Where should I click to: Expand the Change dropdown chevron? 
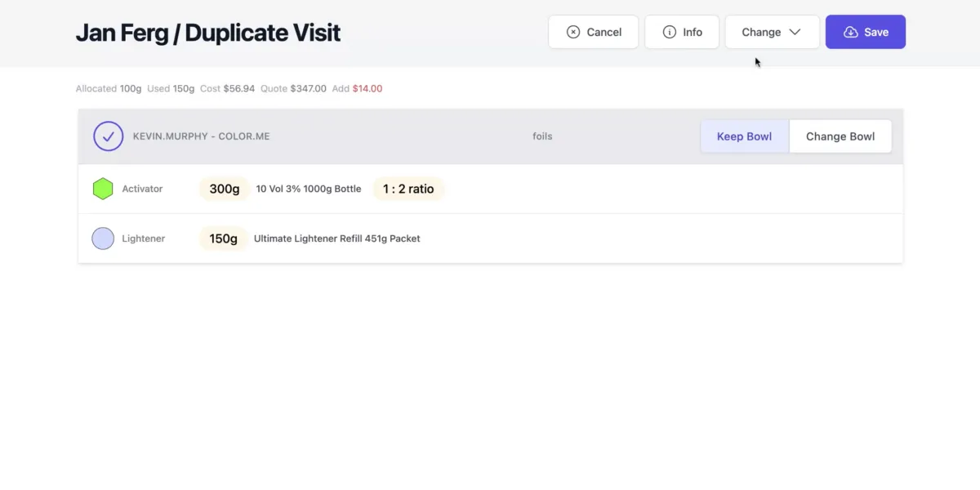tap(795, 32)
